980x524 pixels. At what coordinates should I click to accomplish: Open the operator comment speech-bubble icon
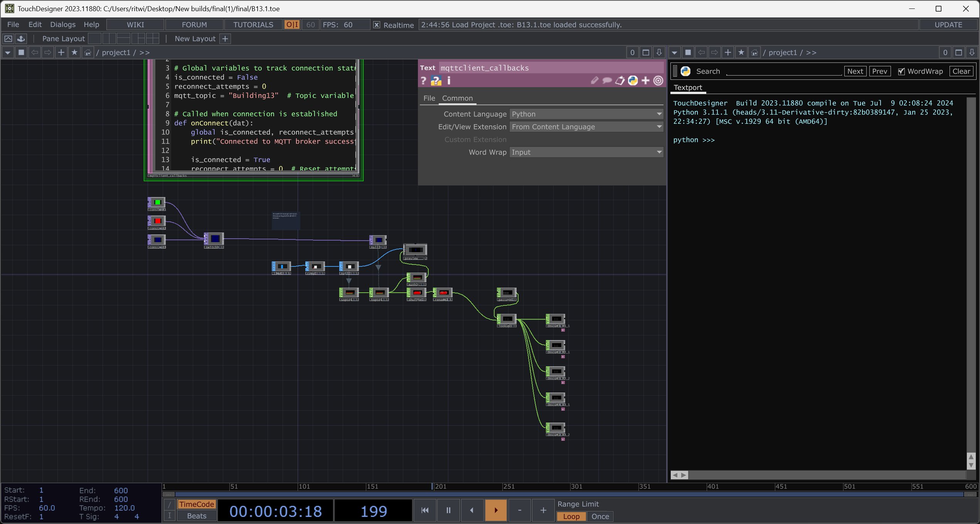pos(607,81)
